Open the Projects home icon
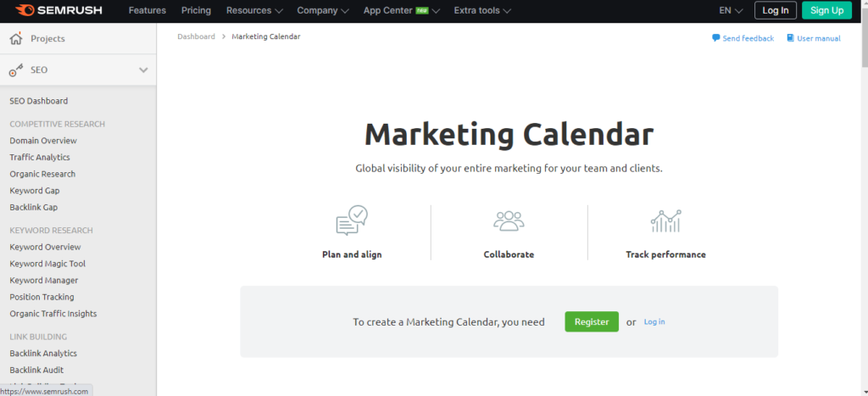868x396 pixels. click(16, 38)
